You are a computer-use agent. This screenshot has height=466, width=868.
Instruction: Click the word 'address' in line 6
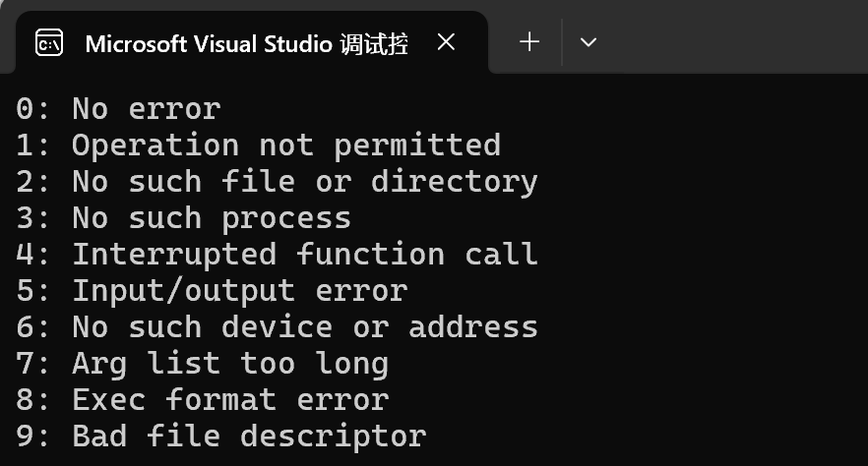(473, 327)
